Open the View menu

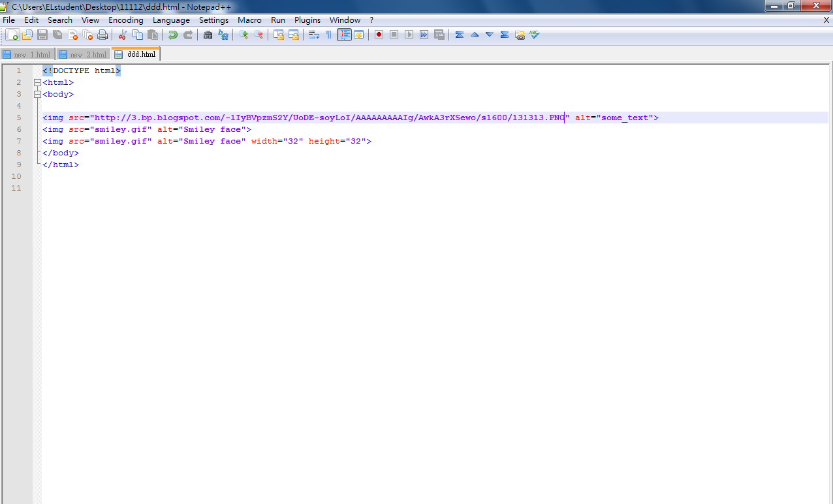[90, 20]
